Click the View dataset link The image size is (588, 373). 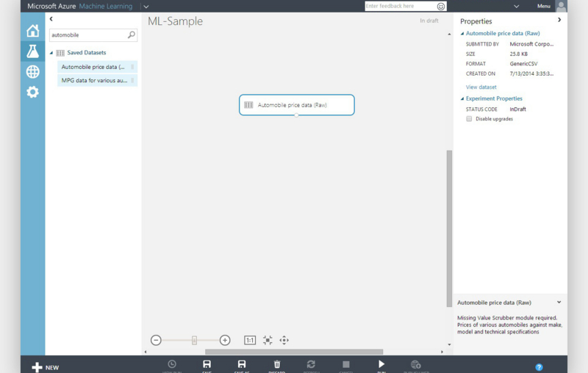tap(481, 87)
